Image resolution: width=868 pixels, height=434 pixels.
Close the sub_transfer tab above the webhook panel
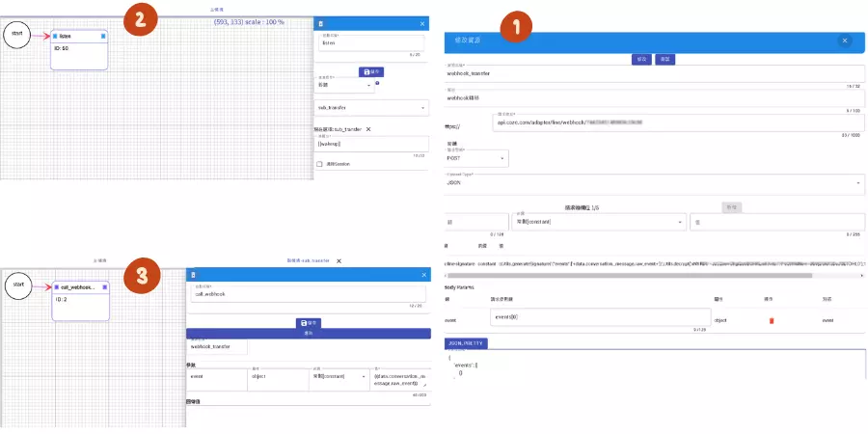click(339, 260)
